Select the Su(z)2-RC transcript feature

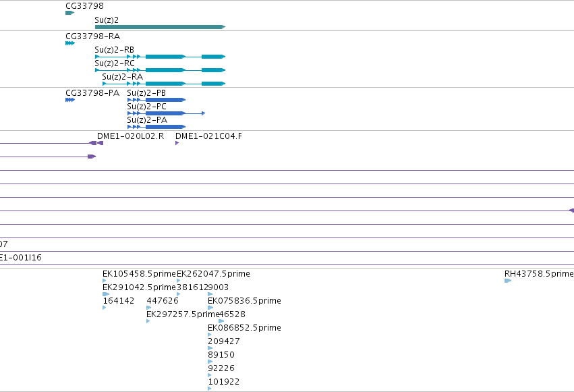click(x=160, y=70)
